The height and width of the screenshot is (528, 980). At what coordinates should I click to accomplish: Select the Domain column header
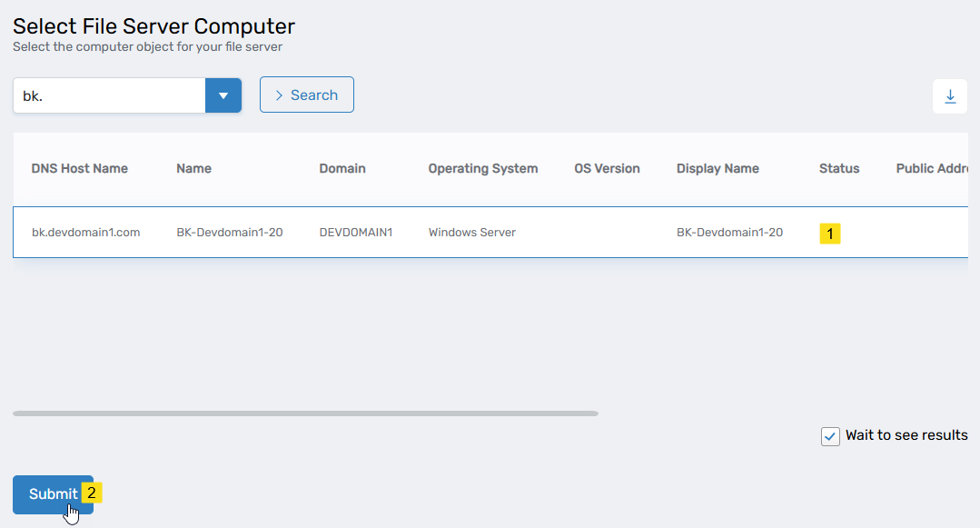pyautogui.click(x=342, y=168)
